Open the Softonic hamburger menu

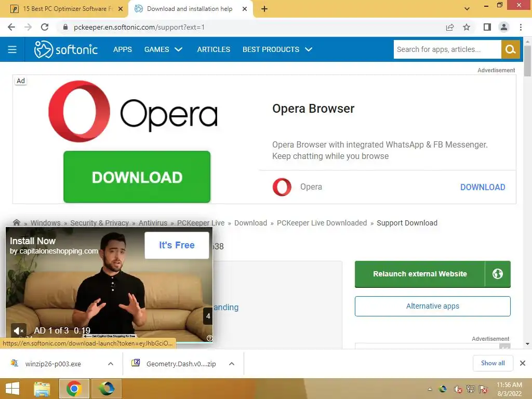[x=12, y=49]
